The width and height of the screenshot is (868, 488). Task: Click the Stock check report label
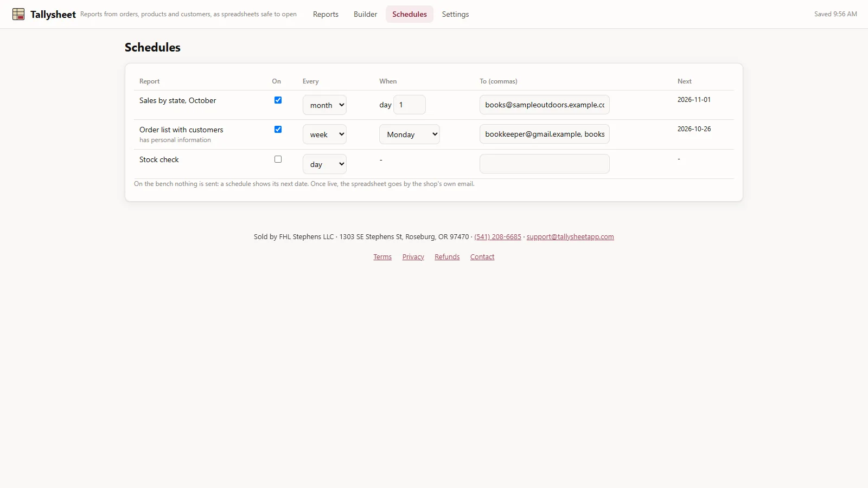pos(159,159)
